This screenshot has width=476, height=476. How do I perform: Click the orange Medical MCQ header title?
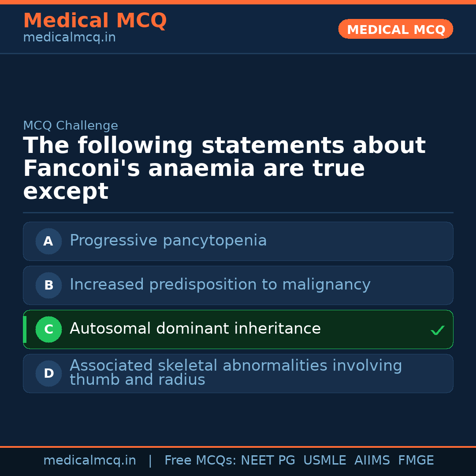95,21
